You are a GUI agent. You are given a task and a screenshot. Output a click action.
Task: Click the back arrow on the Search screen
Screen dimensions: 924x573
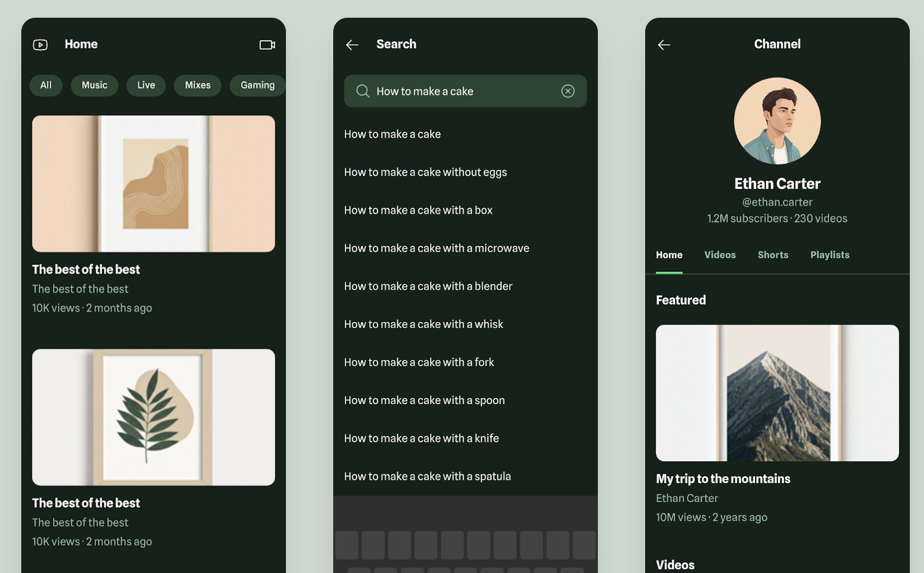pyautogui.click(x=352, y=44)
